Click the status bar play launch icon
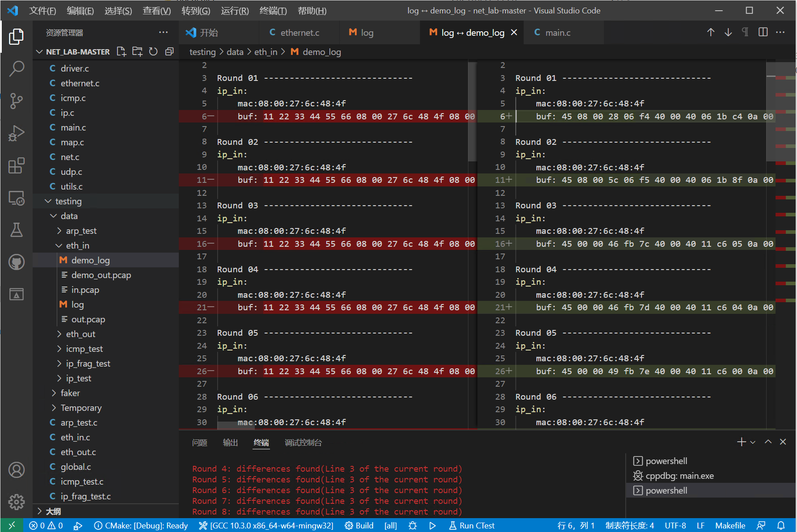The image size is (797, 532). pyautogui.click(x=432, y=525)
